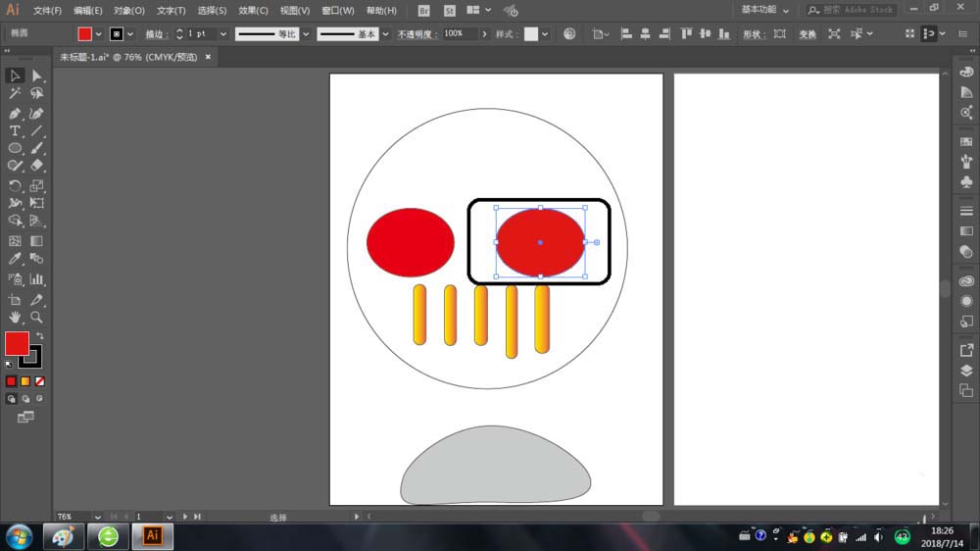This screenshot has width=980, height=551.
Task: Expand the stroke weight dropdown
Action: [x=223, y=33]
